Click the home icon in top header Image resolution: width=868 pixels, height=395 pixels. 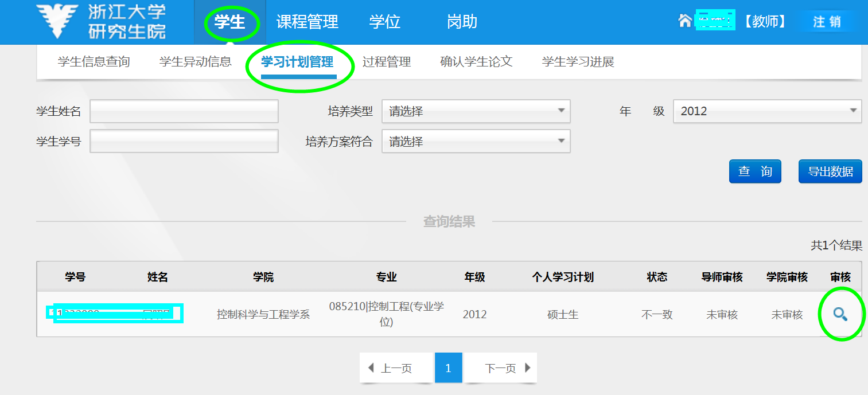click(684, 21)
